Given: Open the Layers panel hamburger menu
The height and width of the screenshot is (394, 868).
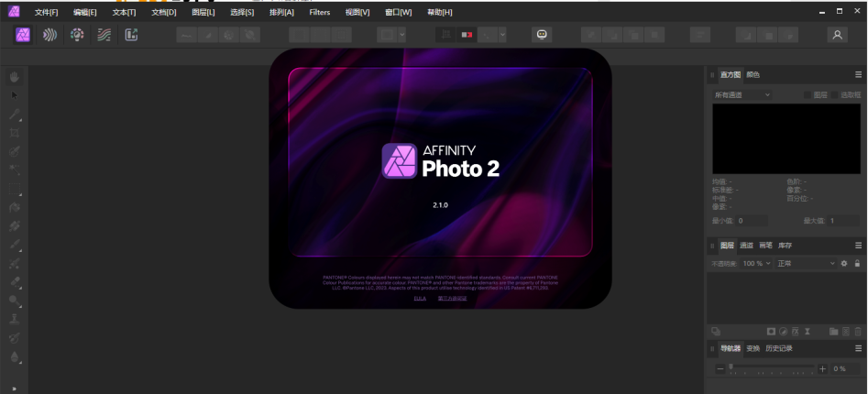Looking at the screenshot, I should tap(859, 246).
